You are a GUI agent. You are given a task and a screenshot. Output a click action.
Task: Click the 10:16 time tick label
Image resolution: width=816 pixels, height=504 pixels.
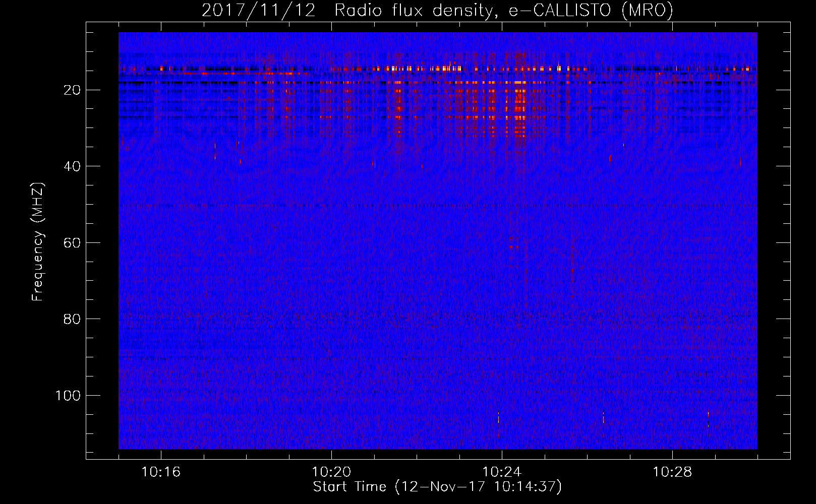click(161, 472)
